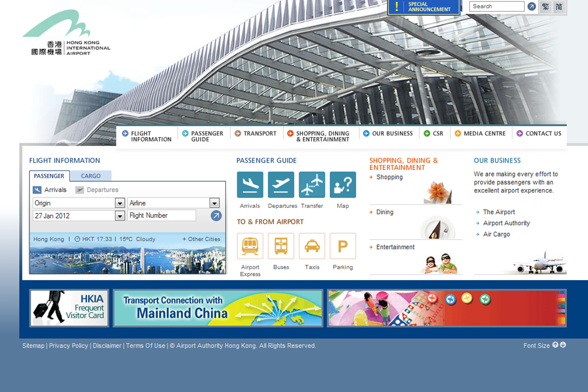Switch to Simplified Chinese 简 language
This screenshot has height=392, width=588.
559,7
